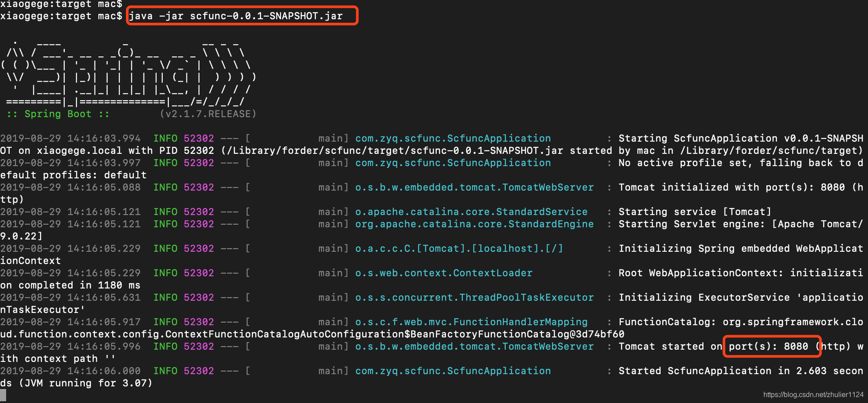This screenshot has height=403, width=868.
Task: Click the 'Tomcat initialized with port(s): 8080' message
Action: click(x=731, y=188)
